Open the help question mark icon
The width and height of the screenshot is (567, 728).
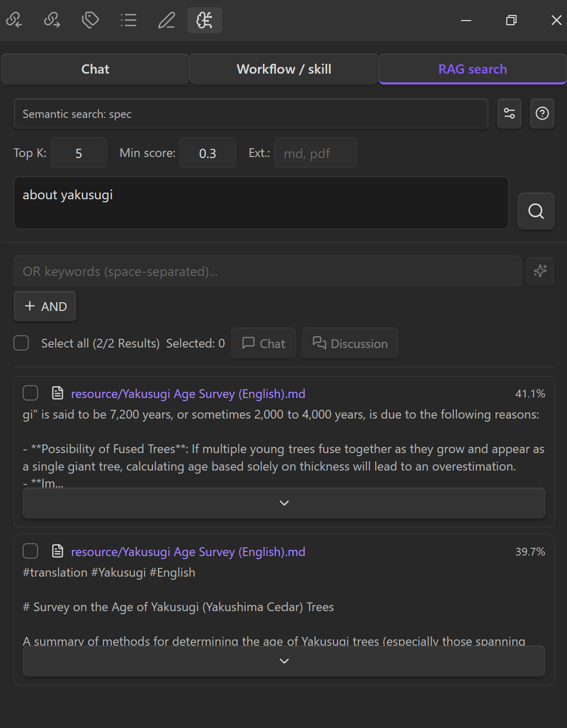(x=542, y=113)
